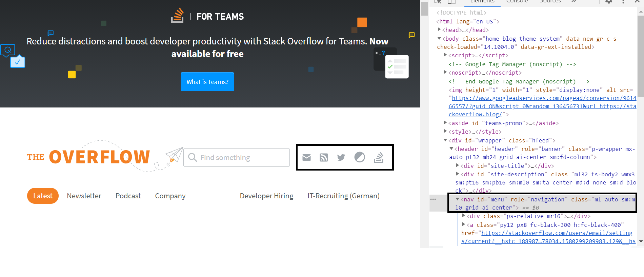This screenshot has height=277, width=644.
Task: Collapse the body element node
Action: (x=439, y=38)
